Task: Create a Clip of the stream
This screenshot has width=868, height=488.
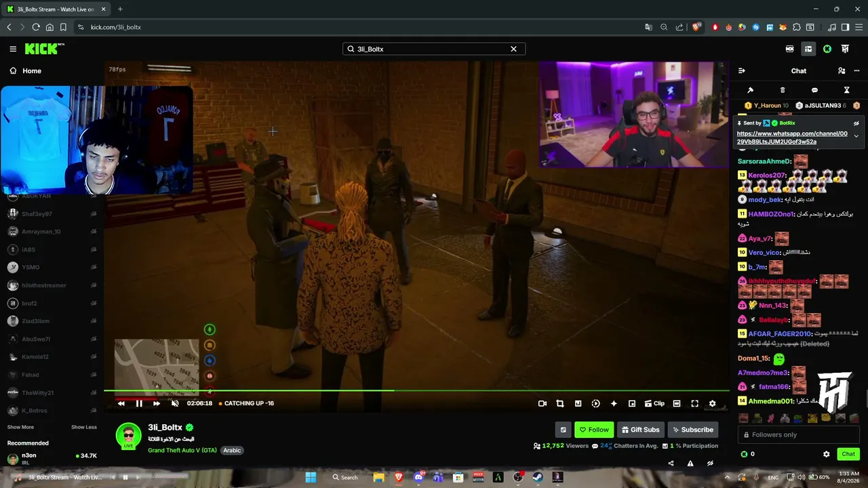Action: (654, 403)
